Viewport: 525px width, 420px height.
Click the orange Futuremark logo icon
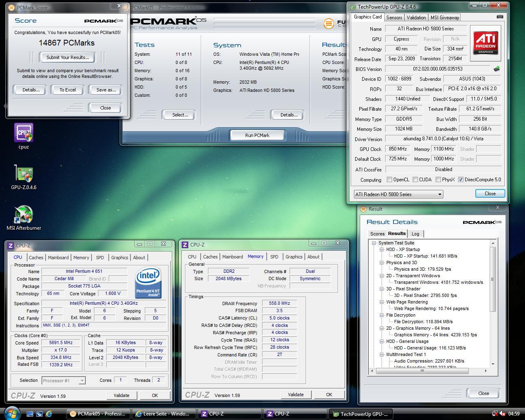click(329, 23)
